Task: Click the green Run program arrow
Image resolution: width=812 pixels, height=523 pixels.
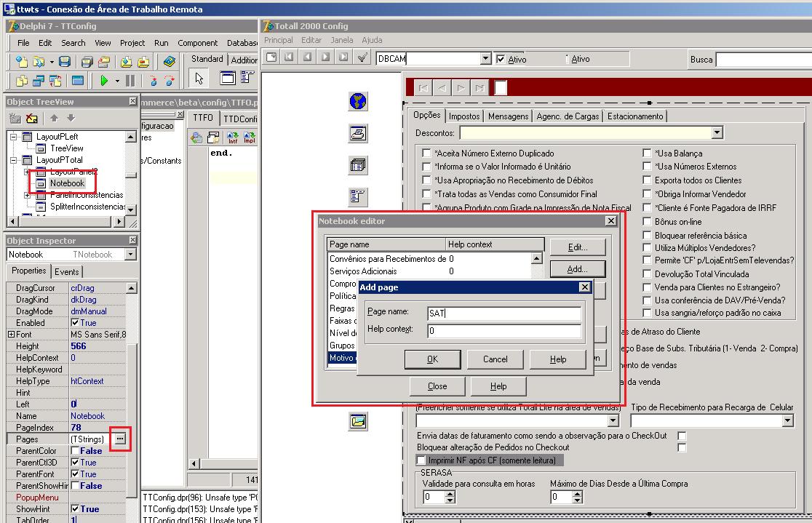Action: [x=104, y=80]
